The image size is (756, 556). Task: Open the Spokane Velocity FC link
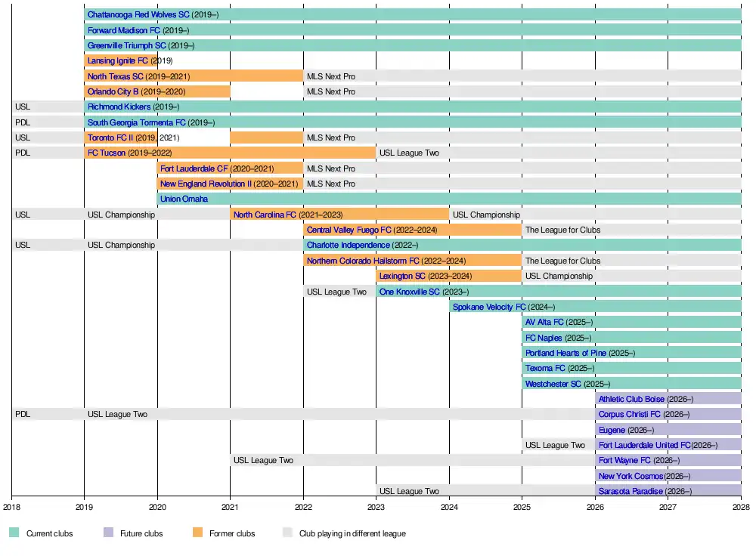488,307
